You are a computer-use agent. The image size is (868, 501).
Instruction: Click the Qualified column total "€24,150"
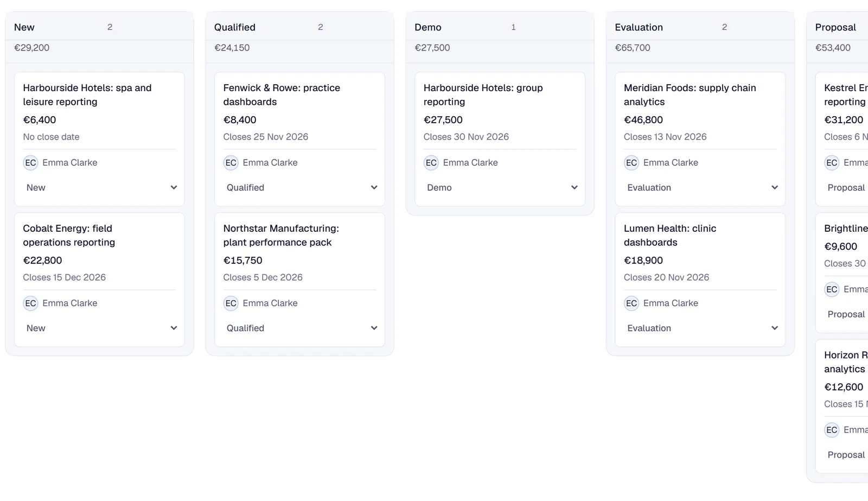click(232, 48)
